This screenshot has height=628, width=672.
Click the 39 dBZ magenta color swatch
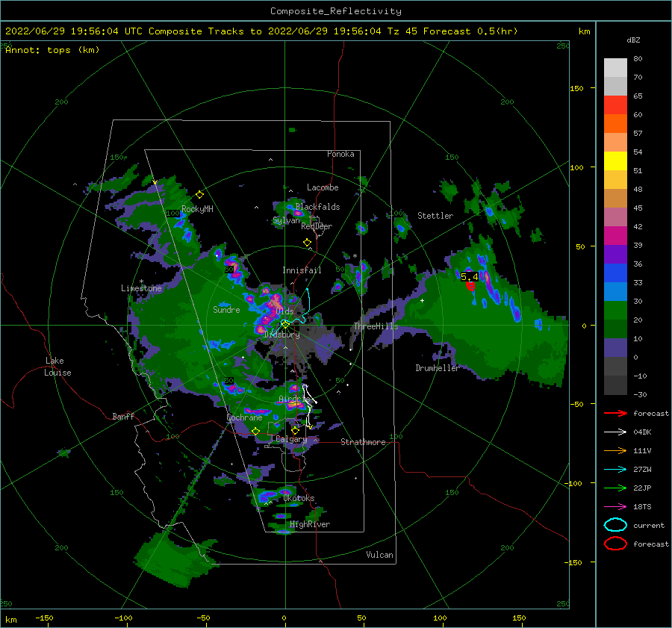coord(615,235)
